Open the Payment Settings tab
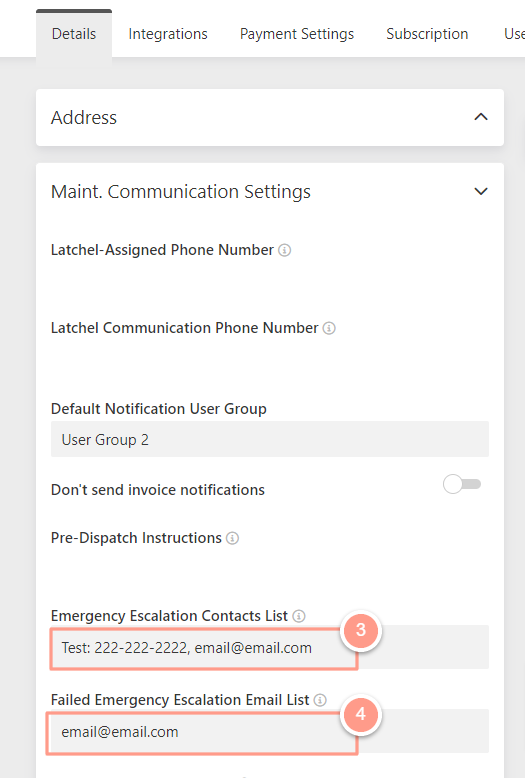Viewport: 525px width, 778px height. point(297,34)
